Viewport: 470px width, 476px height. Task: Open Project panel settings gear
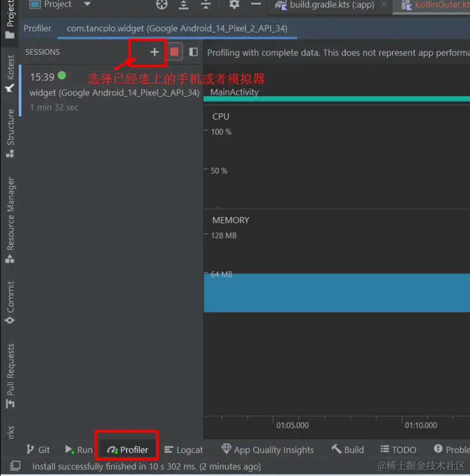(234, 4)
